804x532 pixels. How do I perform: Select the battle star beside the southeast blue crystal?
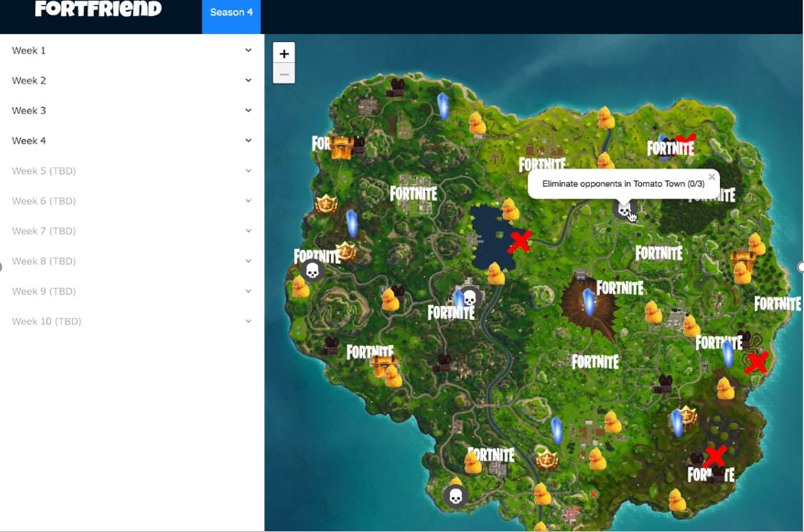pos(688,415)
